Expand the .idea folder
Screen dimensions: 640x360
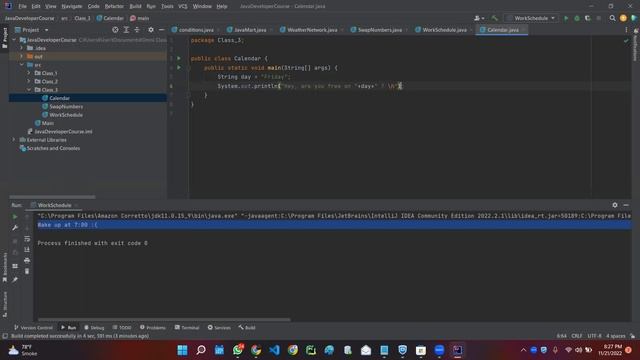click(22, 48)
